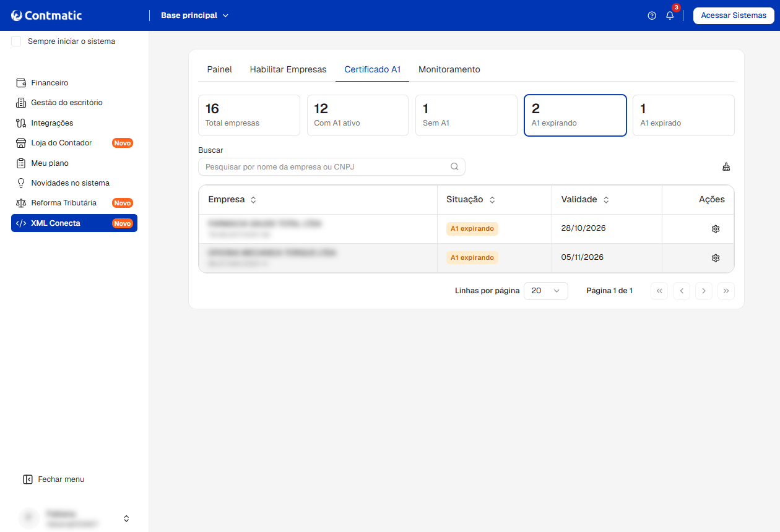Click the Gestão do escritório building icon
The image size is (780, 532).
20,103
